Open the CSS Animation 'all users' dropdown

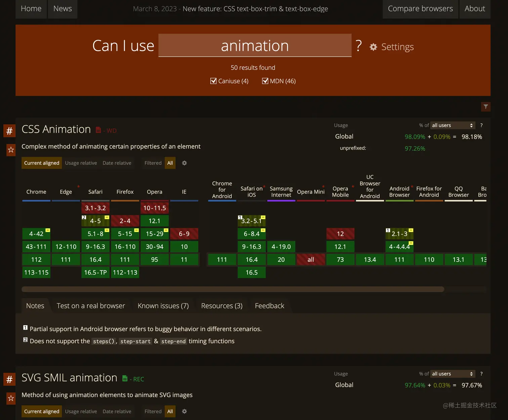pos(453,125)
